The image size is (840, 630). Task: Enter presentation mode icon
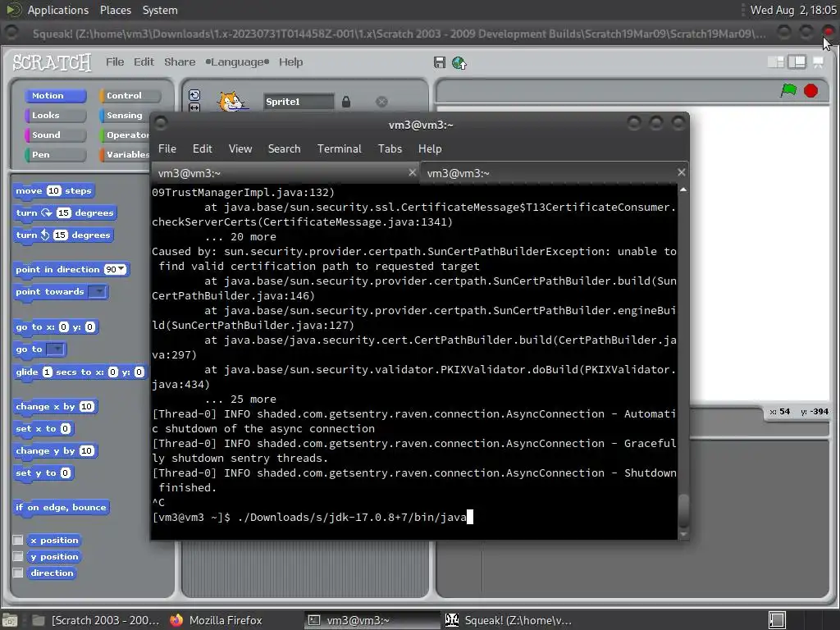tap(818, 62)
